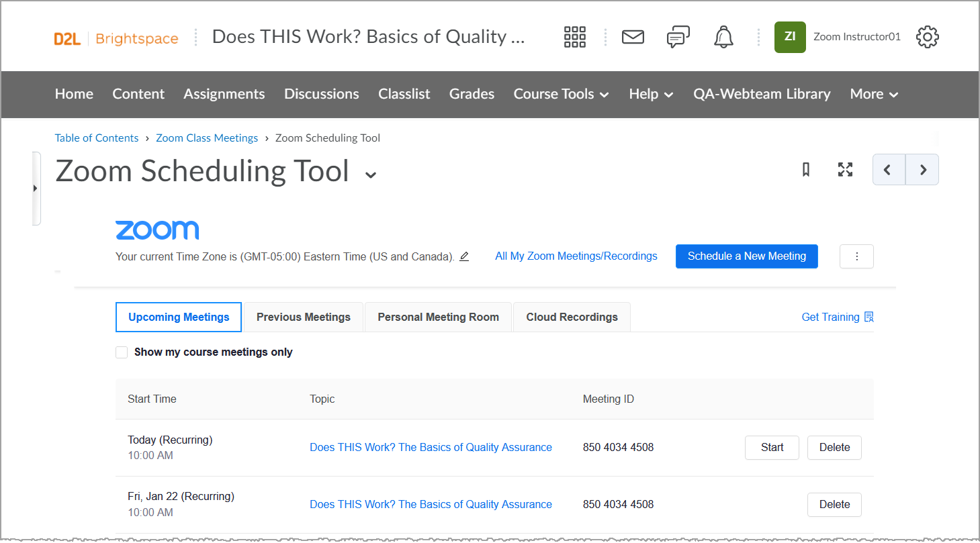Image resolution: width=980 pixels, height=543 pixels.
Task: Click Schedule a New Meeting button
Action: (x=747, y=256)
